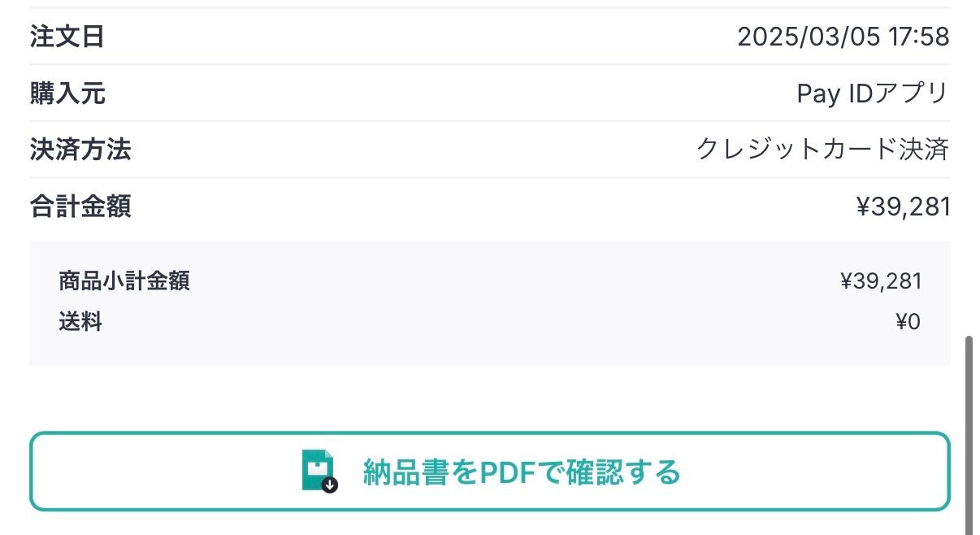Click the 購入元 label
Screen dimensions: 980x535
click(x=67, y=94)
